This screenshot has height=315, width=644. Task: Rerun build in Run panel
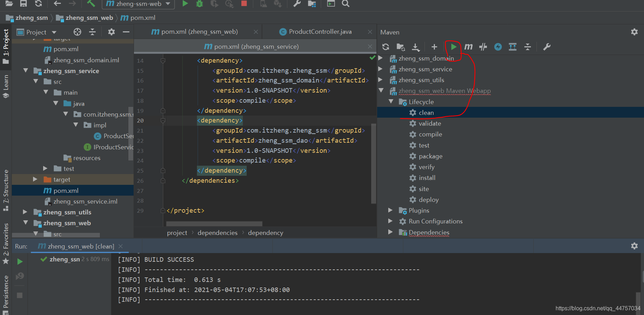point(20,261)
